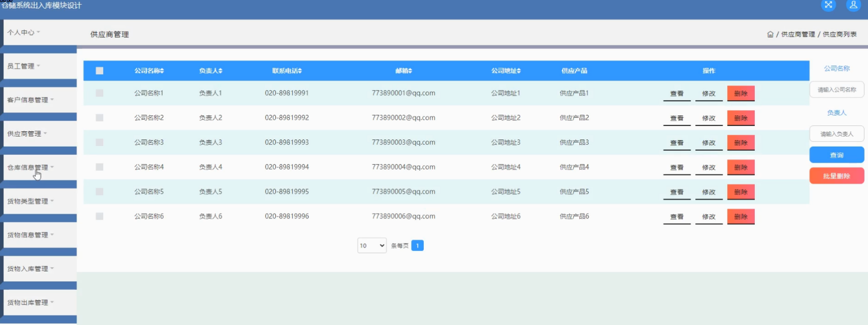Edit 公司名称6 with 修改
868x325 pixels.
point(709,217)
